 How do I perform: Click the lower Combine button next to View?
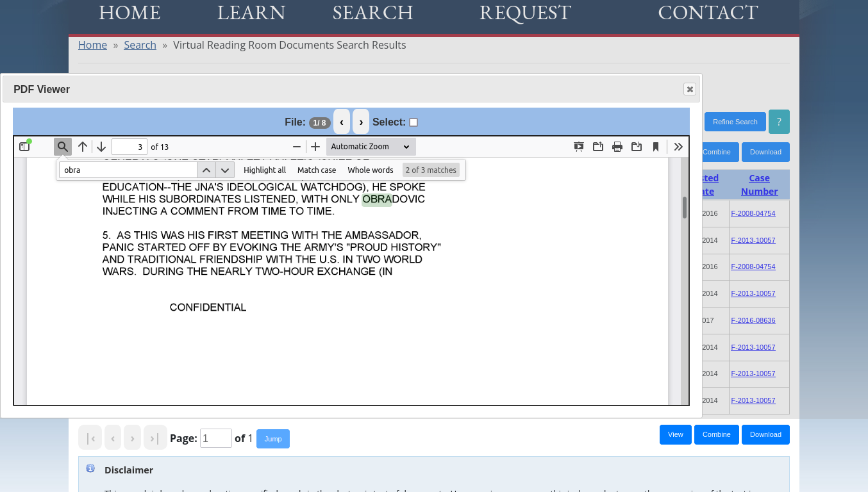tap(717, 434)
